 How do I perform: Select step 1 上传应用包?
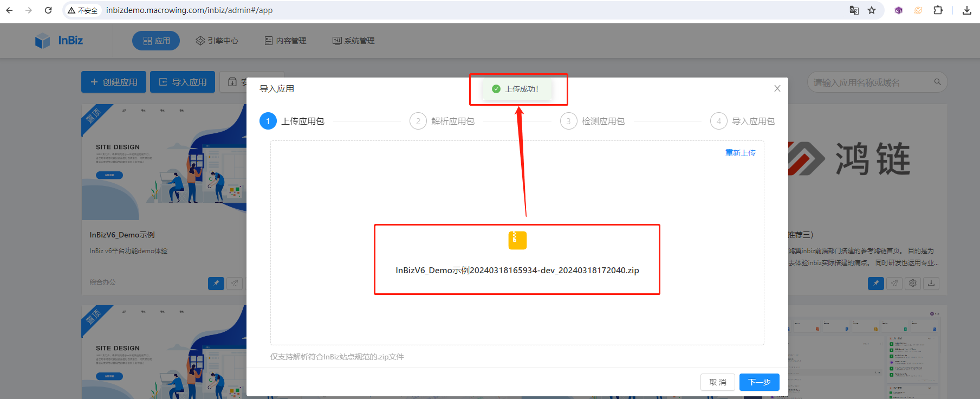[292, 121]
